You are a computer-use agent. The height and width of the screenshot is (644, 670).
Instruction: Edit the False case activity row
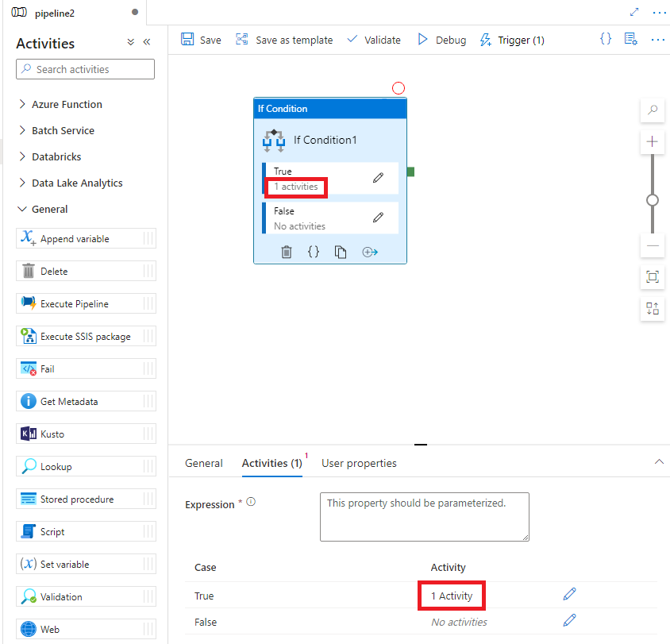coord(569,620)
